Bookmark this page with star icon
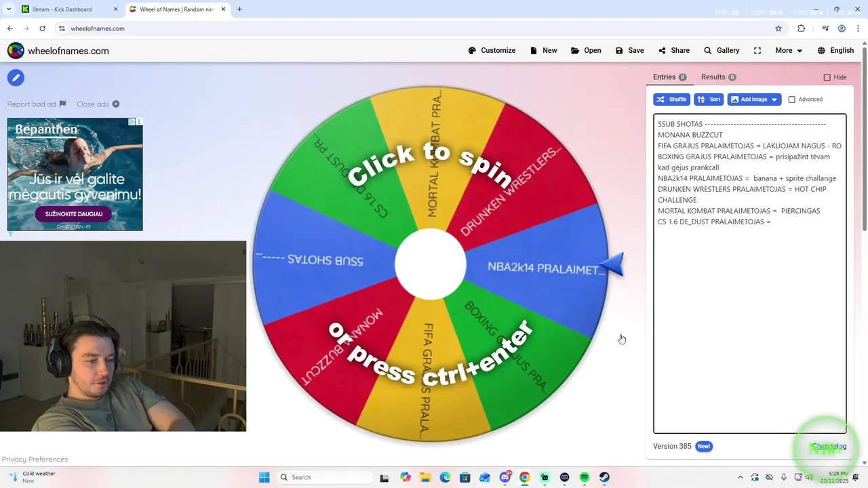 pos(778,28)
